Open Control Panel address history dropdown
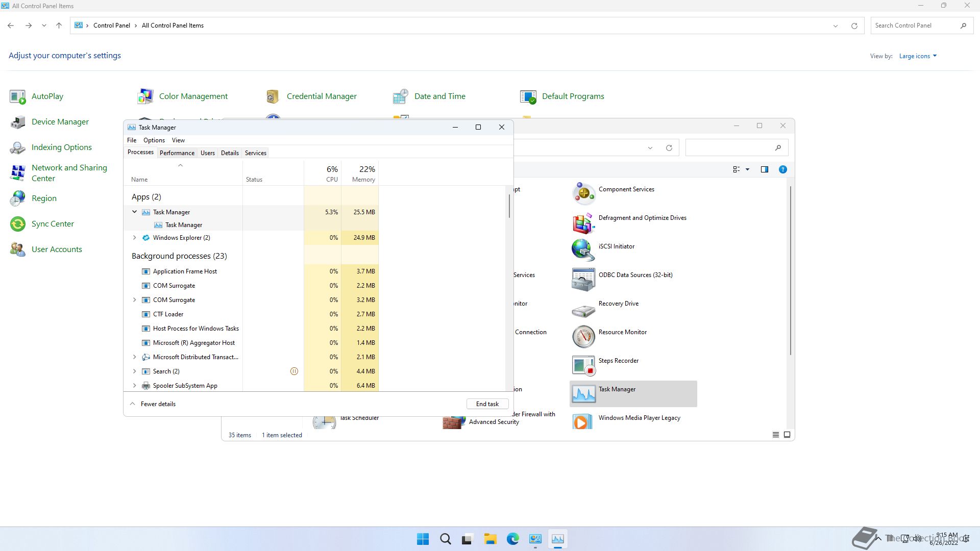 pyautogui.click(x=836, y=26)
